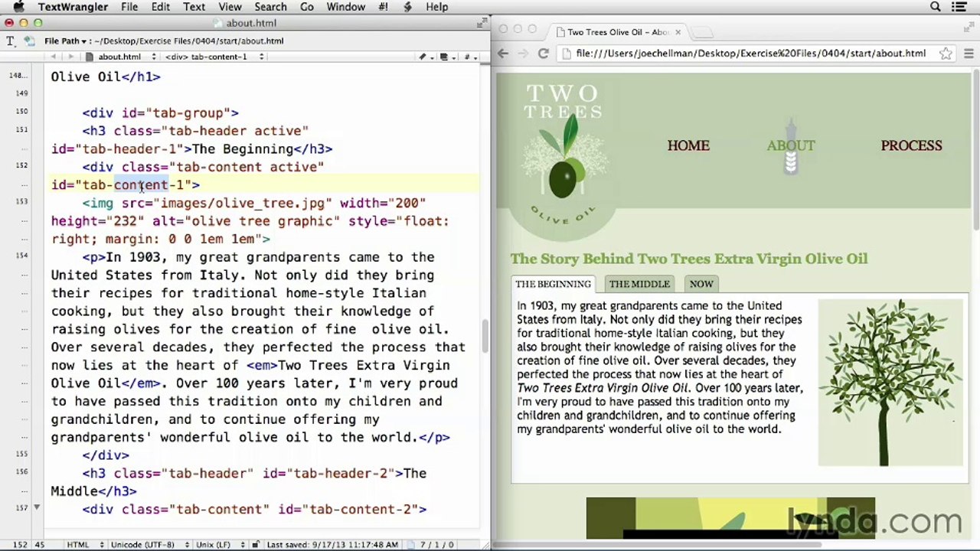This screenshot has width=980, height=551.
Task: Select THE MIDDLE tab on the webpage
Action: click(x=639, y=284)
